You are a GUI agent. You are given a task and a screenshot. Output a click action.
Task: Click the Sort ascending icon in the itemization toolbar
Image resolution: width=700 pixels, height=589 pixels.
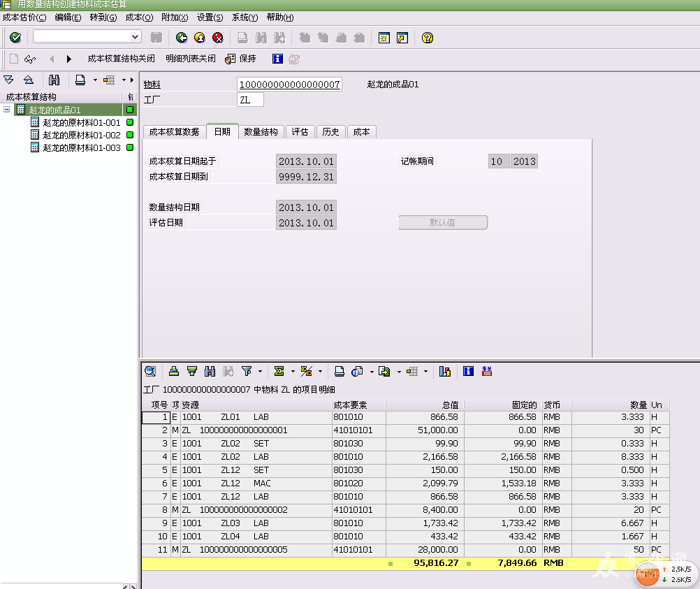174,371
